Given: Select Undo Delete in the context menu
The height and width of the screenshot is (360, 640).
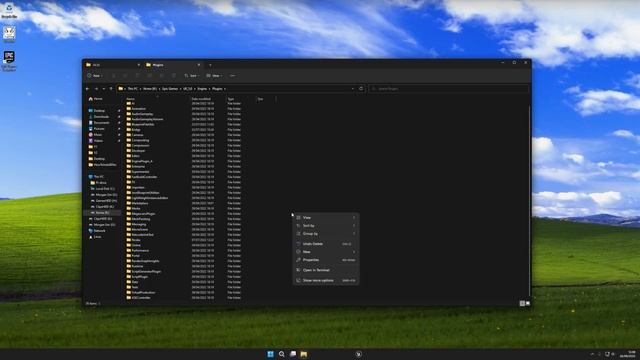Looking at the screenshot, I should coord(326,244).
